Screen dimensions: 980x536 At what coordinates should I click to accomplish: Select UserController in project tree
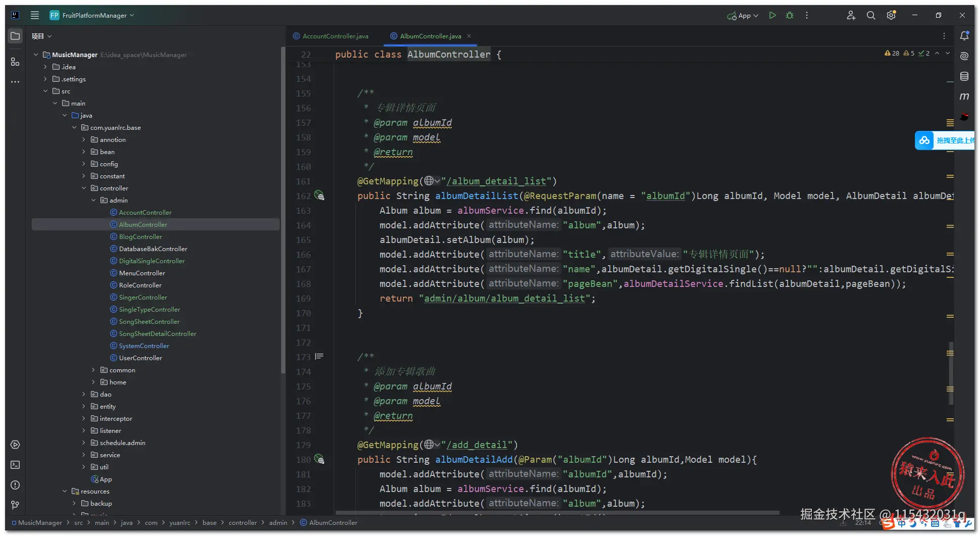pos(140,358)
